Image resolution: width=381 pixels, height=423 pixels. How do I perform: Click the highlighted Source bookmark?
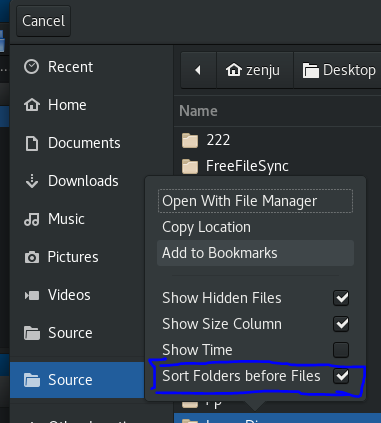[x=77, y=380]
